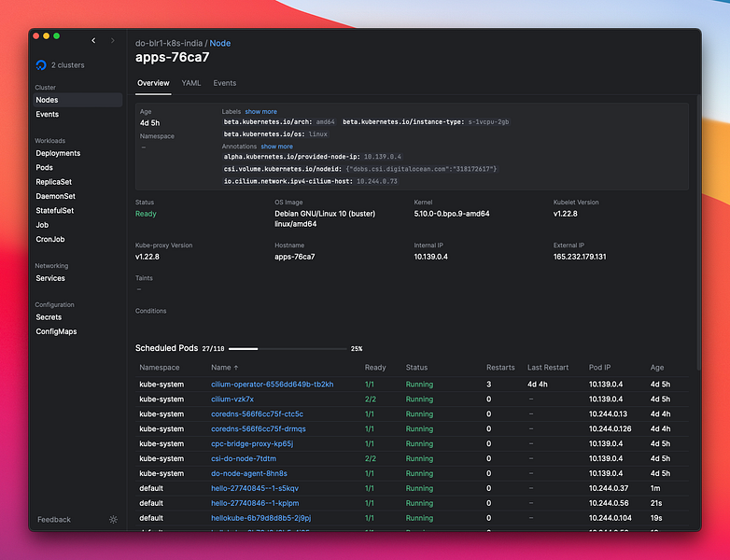Click the Status column header
730x560 pixels.
(416, 368)
